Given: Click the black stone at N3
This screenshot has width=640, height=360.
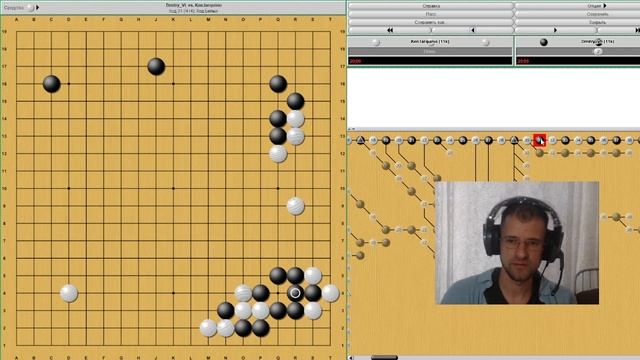Looking at the screenshot, I should pyautogui.click(x=226, y=311).
